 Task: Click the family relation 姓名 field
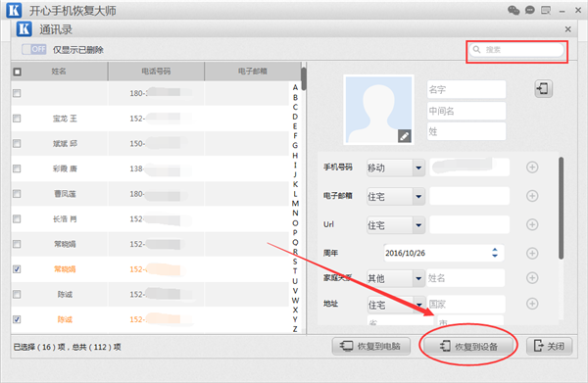click(x=465, y=278)
